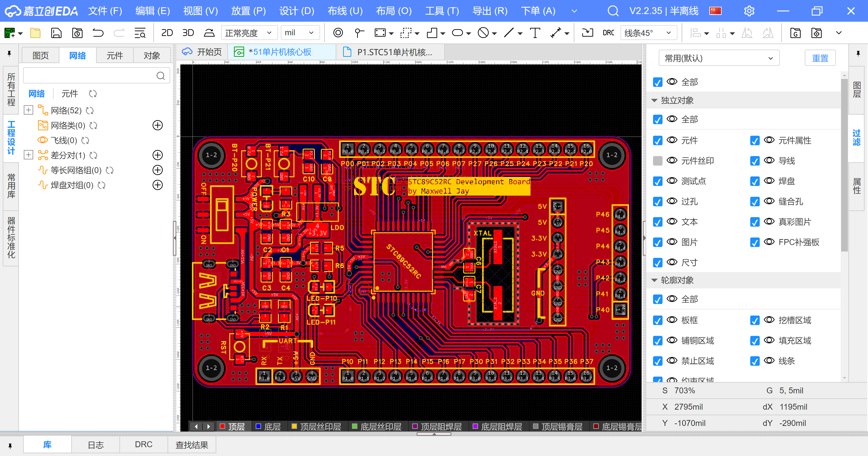
Task: Click the save file icon
Action: coord(56,33)
